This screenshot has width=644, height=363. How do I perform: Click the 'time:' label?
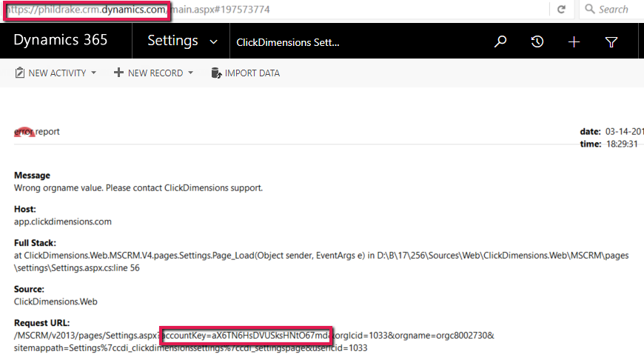[x=591, y=144]
